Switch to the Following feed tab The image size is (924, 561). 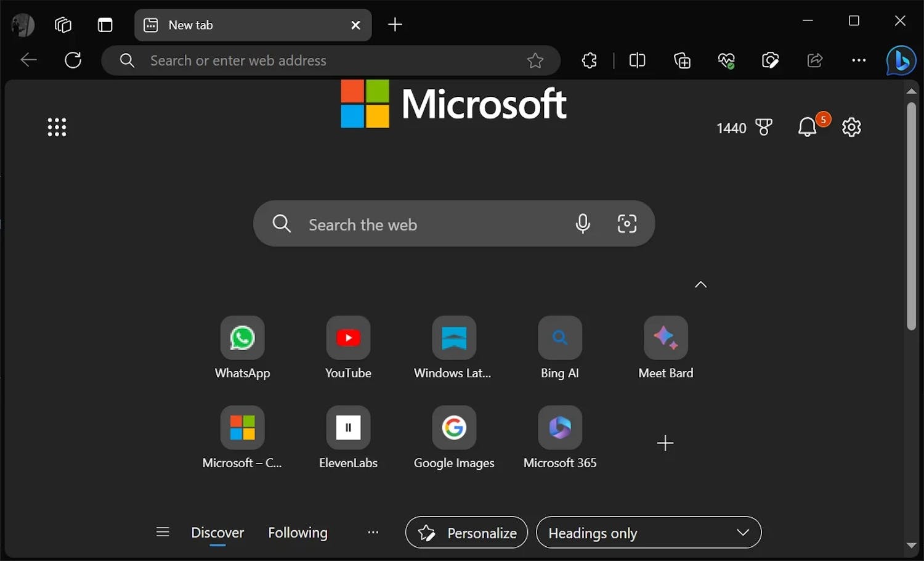[x=298, y=533]
